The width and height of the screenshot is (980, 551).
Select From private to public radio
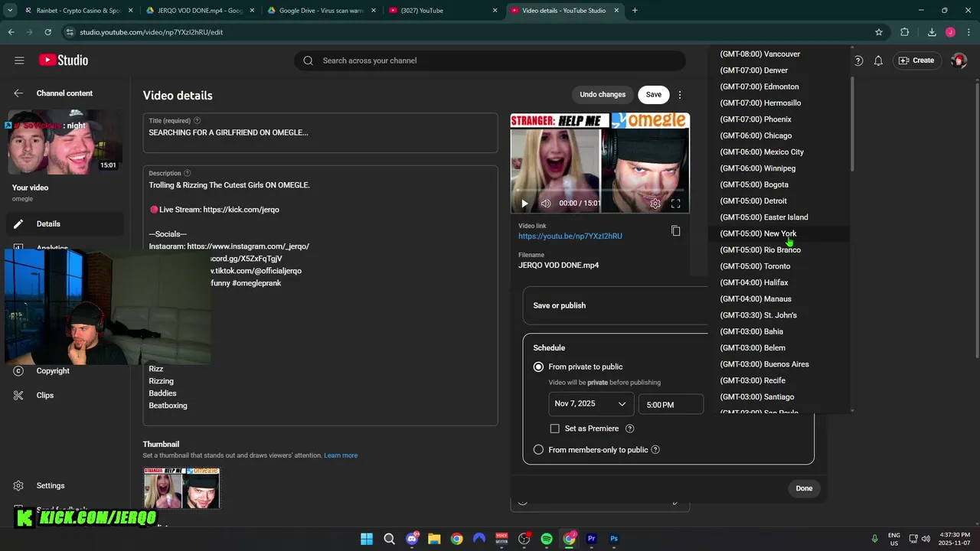point(538,367)
